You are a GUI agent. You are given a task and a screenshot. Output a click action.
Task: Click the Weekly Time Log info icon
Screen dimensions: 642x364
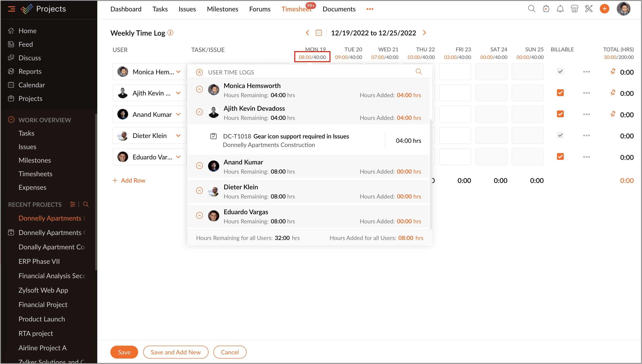[170, 33]
